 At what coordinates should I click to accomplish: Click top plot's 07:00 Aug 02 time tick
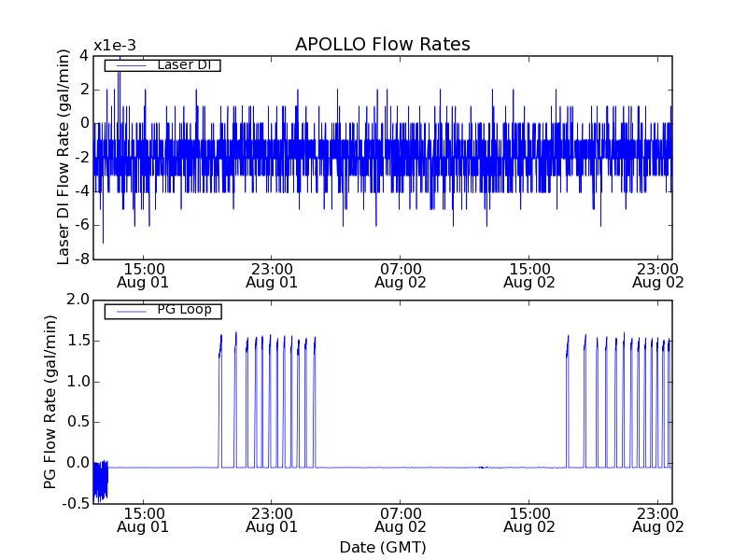[400, 274]
